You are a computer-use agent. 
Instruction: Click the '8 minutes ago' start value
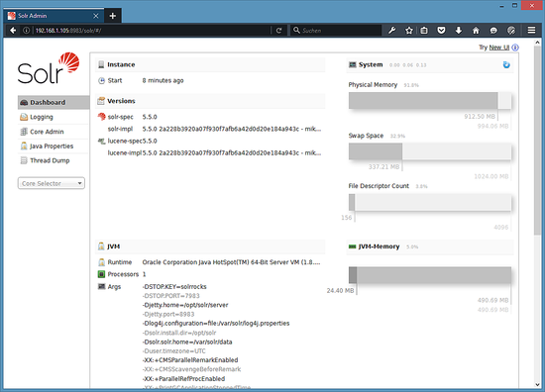(163, 80)
